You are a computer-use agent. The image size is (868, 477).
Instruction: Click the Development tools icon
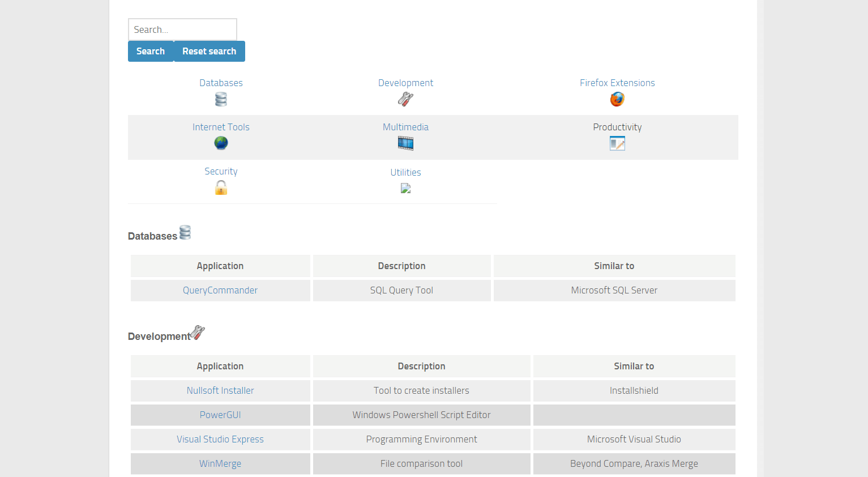pos(405,99)
